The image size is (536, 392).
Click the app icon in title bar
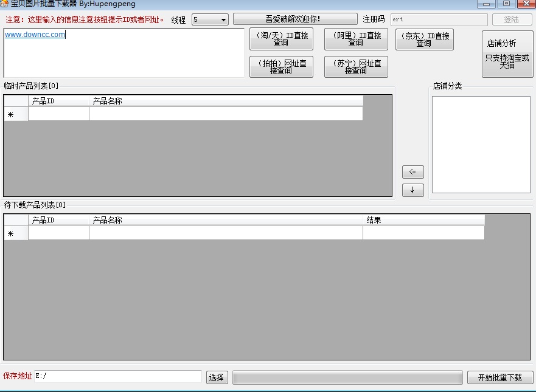pos(4,4)
